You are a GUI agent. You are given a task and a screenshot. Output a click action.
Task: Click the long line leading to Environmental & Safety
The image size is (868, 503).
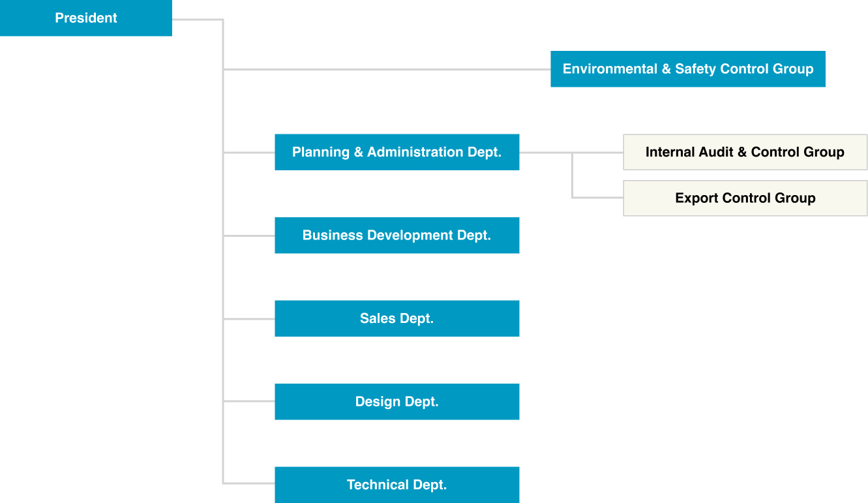(387, 69)
